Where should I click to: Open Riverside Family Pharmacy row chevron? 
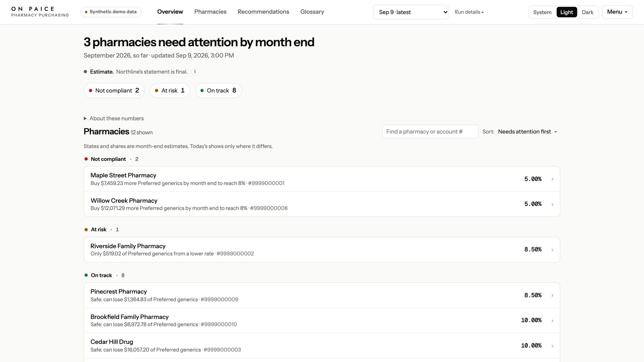pyautogui.click(x=552, y=250)
